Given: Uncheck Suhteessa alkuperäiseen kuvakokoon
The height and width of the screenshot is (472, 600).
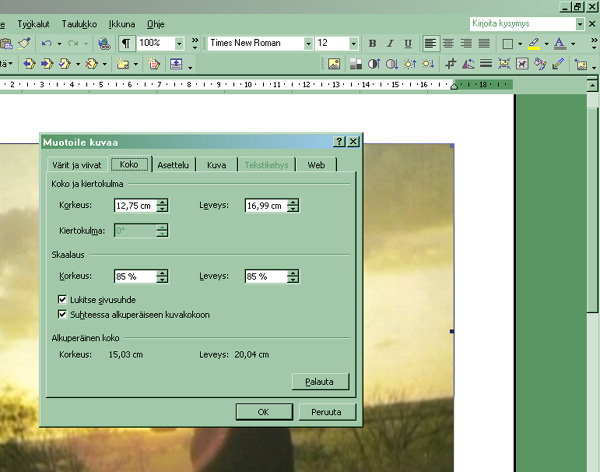Looking at the screenshot, I should [63, 314].
